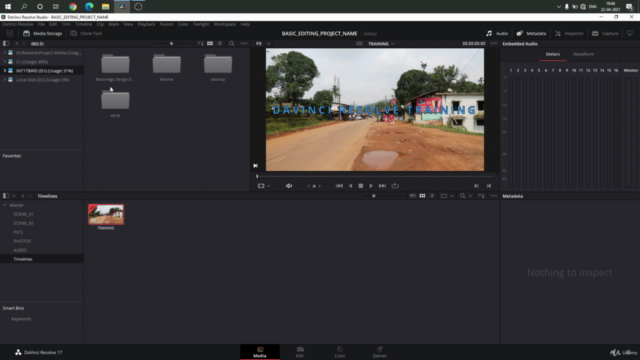Screen dimensions: 640x360
Task: Switch media storage to thumbnail view
Action: point(210,44)
